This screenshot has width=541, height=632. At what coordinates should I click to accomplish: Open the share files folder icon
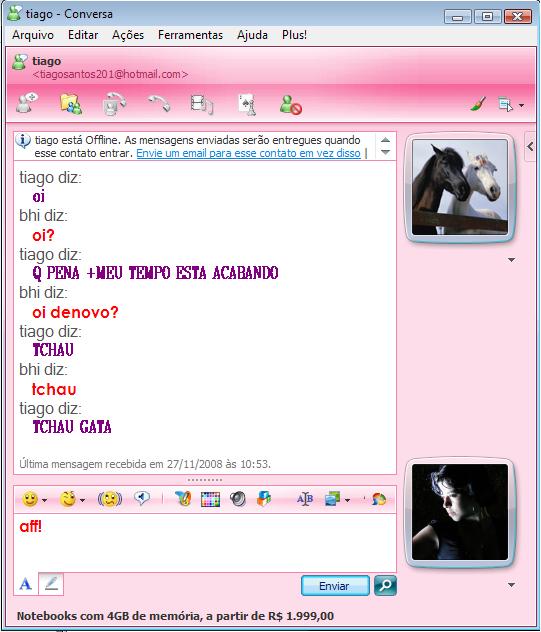pyautogui.click(x=71, y=104)
